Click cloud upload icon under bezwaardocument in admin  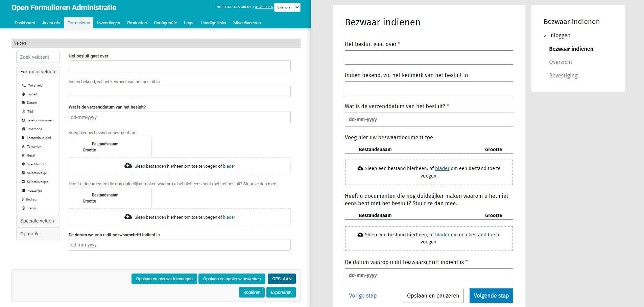point(128,166)
